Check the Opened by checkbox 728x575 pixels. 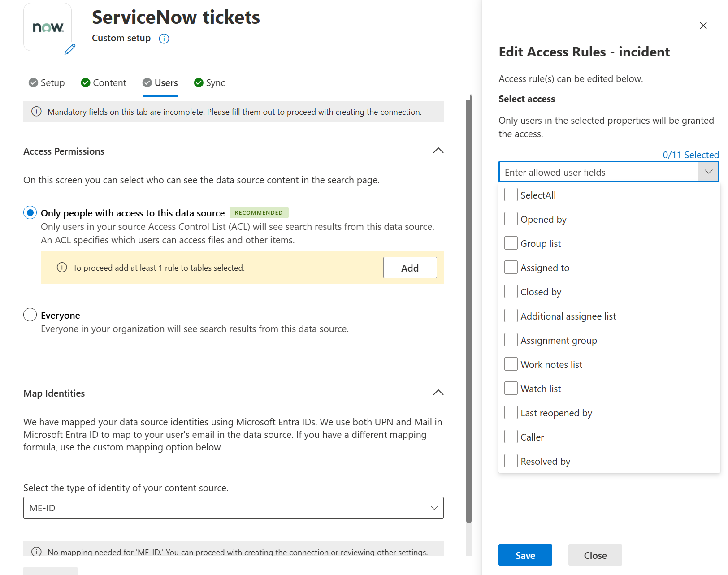tap(511, 219)
